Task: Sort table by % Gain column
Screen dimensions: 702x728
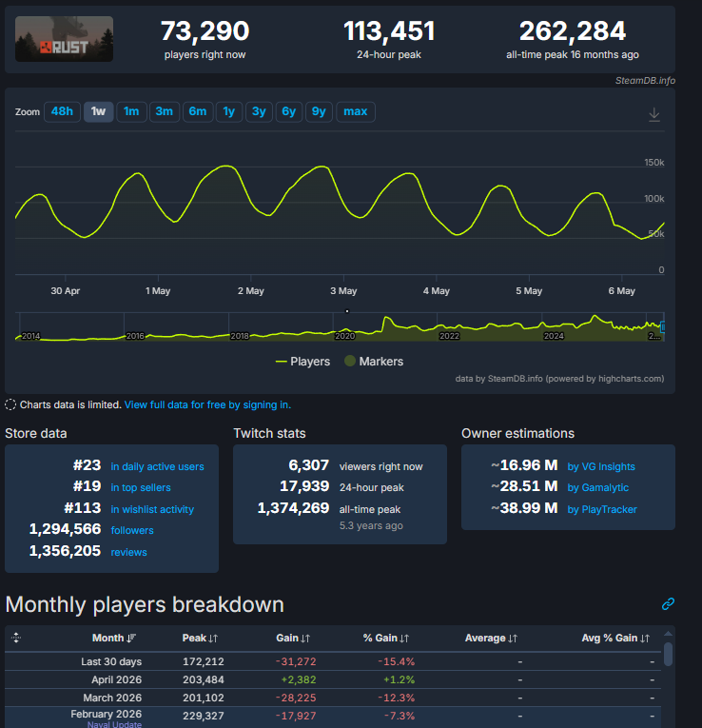Action: (x=386, y=638)
